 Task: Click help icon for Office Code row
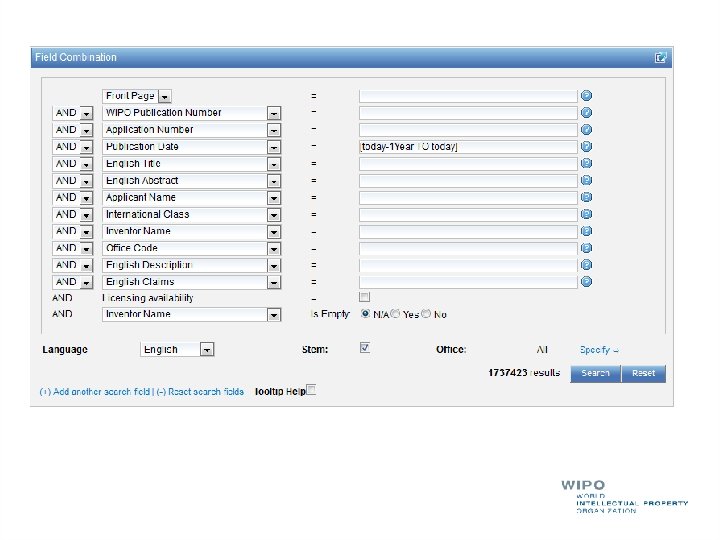586,248
